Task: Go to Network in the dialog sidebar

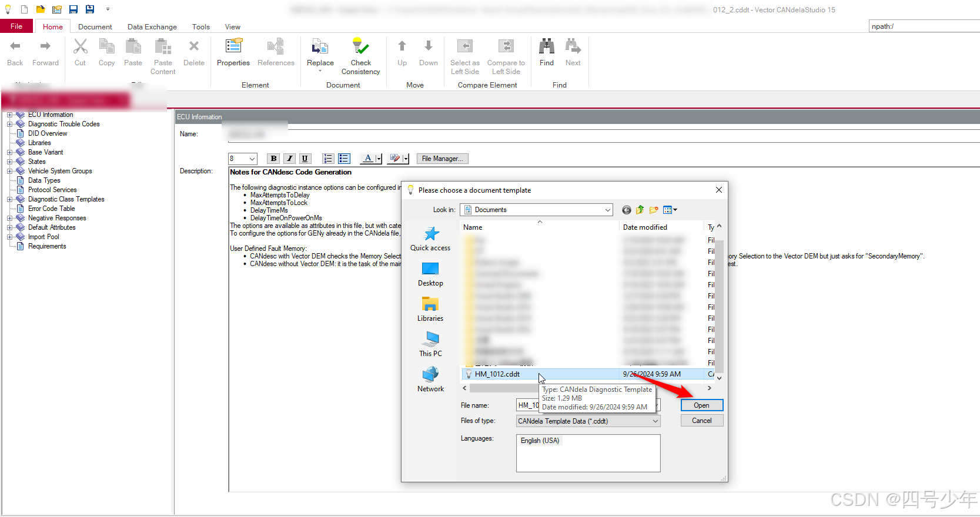Action: (430, 380)
